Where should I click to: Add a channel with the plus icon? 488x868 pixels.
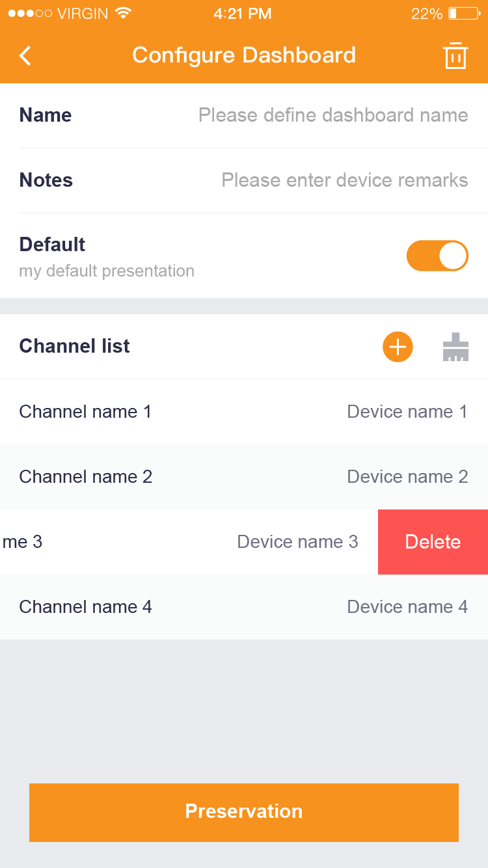[398, 347]
